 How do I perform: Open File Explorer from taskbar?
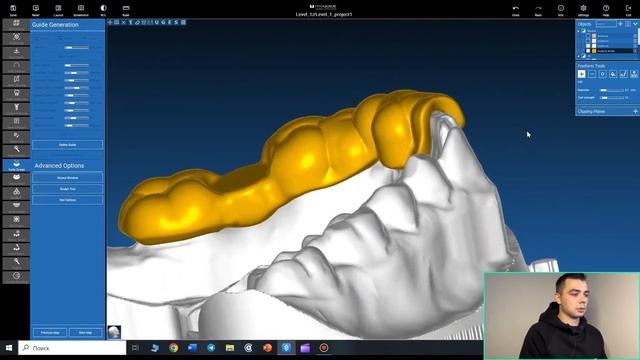tap(230, 348)
